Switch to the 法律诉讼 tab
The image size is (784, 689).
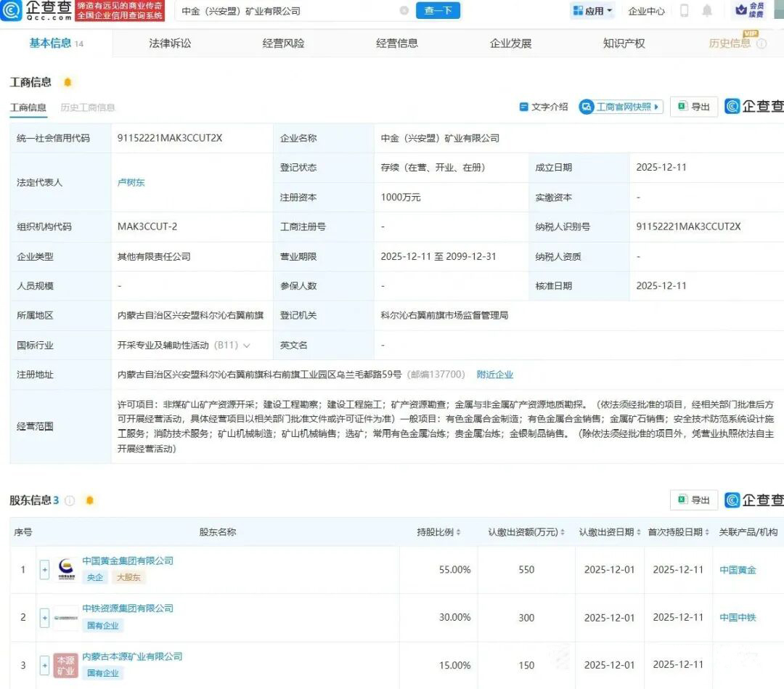[x=170, y=43]
